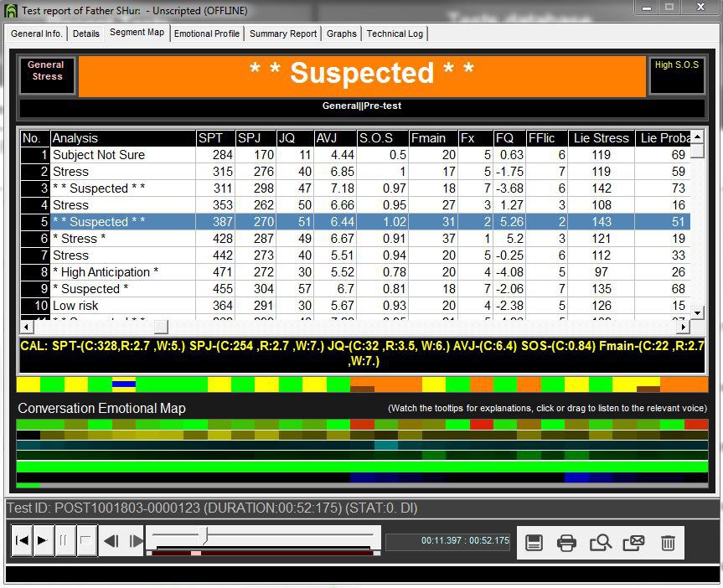The image size is (723, 588).
Task: Select highlighted row 5 Suspected
Action: click(355, 222)
